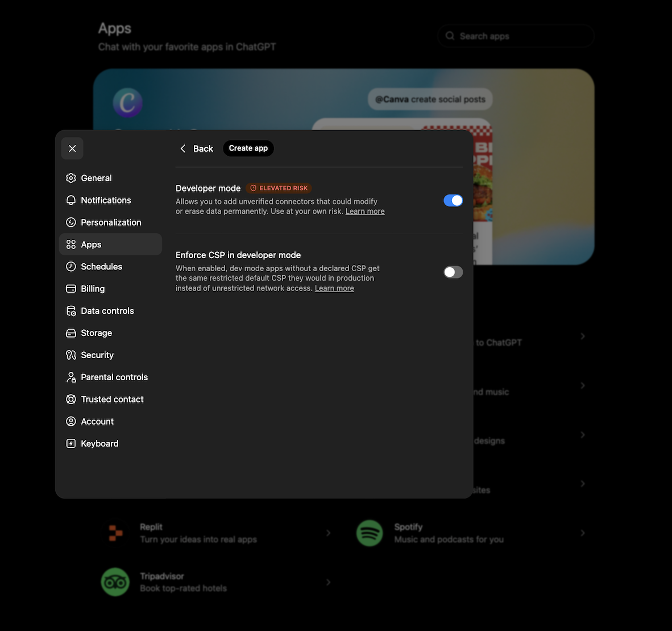This screenshot has width=672, height=631.
Task: Open Data controls section
Action: click(x=110, y=311)
